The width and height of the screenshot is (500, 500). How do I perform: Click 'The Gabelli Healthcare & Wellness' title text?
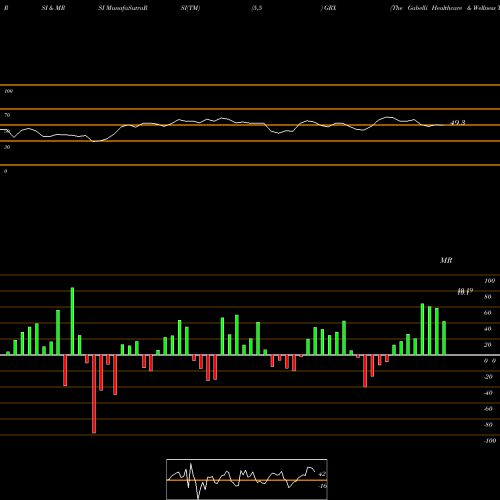pyautogui.click(x=445, y=8)
